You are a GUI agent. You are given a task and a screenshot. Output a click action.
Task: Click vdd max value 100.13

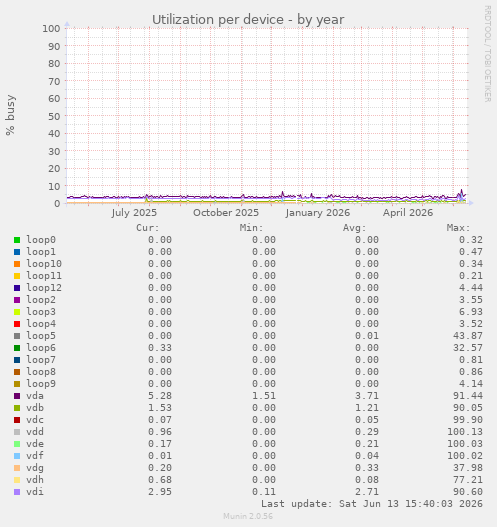pyautogui.click(x=465, y=432)
